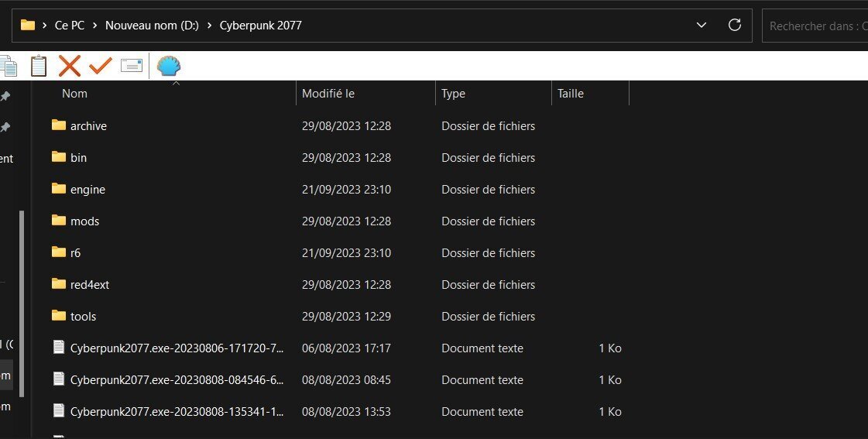Select the mods folder
Screen dimensions: 868x439
[84, 221]
